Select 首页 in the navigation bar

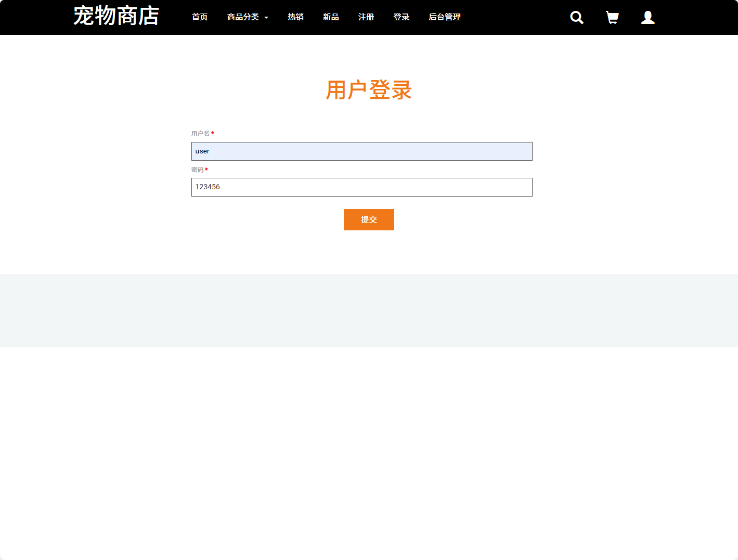pyautogui.click(x=199, y=17)
